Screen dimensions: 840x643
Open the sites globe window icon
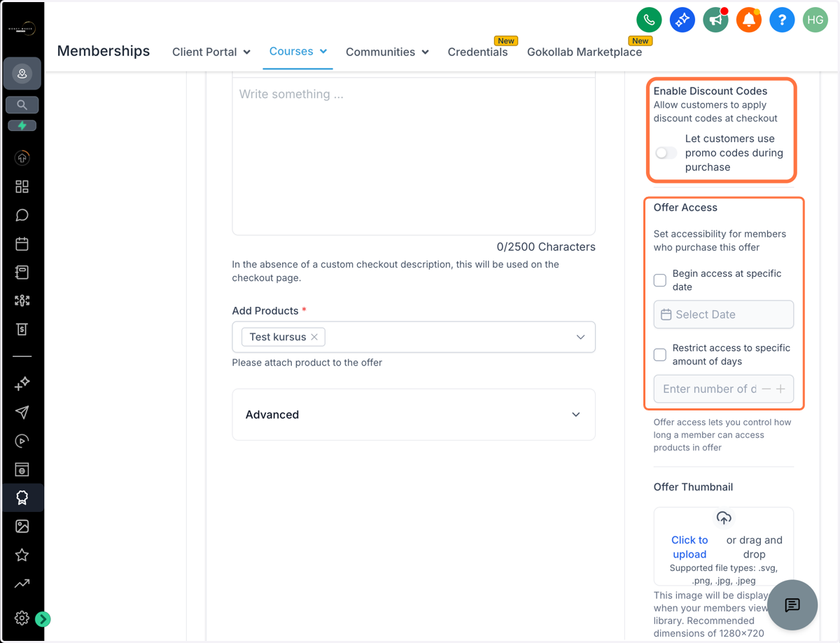[x=22, y=469]
